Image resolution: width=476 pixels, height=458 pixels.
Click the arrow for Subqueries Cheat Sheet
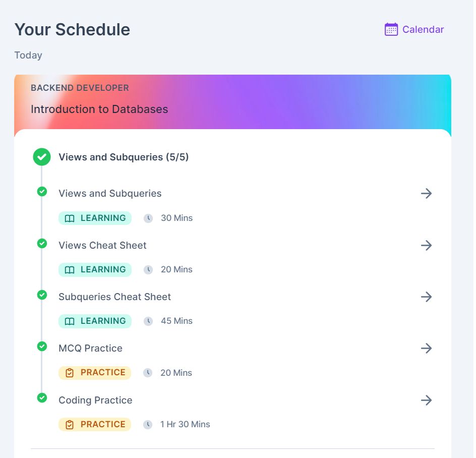pyautogui.click(x=426, y=297)
